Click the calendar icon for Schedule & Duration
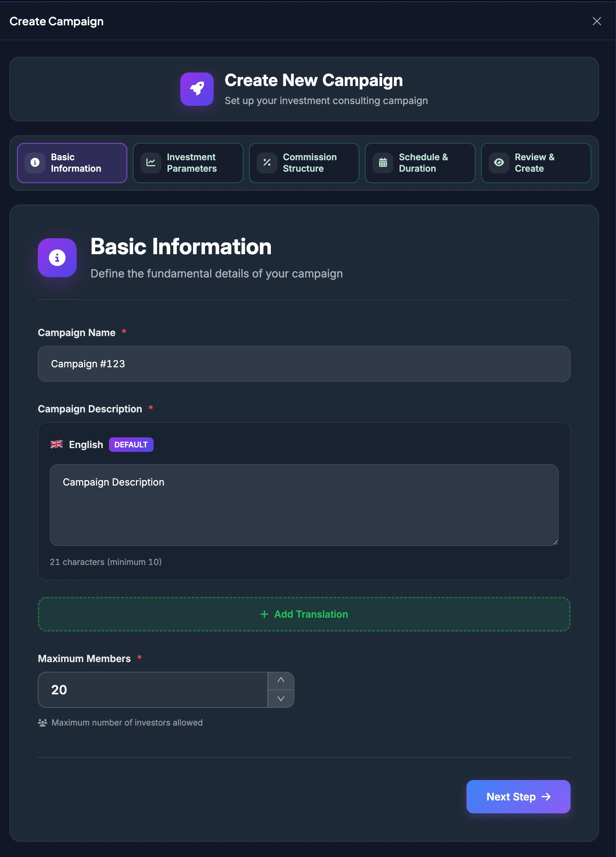The image size is (616, 857). click(383, 162)
